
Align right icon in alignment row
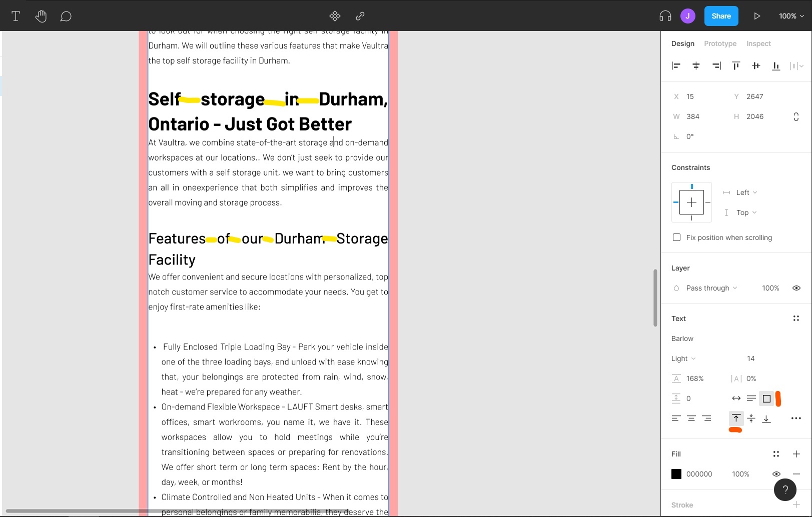coord(716,65)
